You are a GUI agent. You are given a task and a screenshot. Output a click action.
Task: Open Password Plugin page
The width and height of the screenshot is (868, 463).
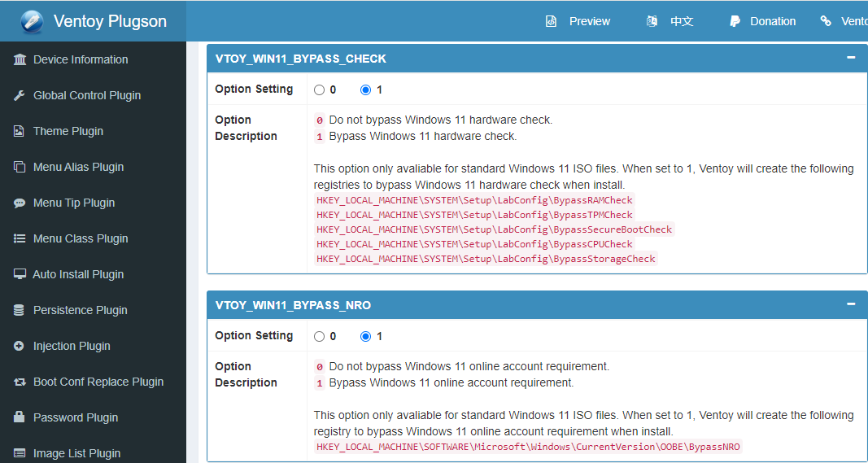[x=76, y=417]
